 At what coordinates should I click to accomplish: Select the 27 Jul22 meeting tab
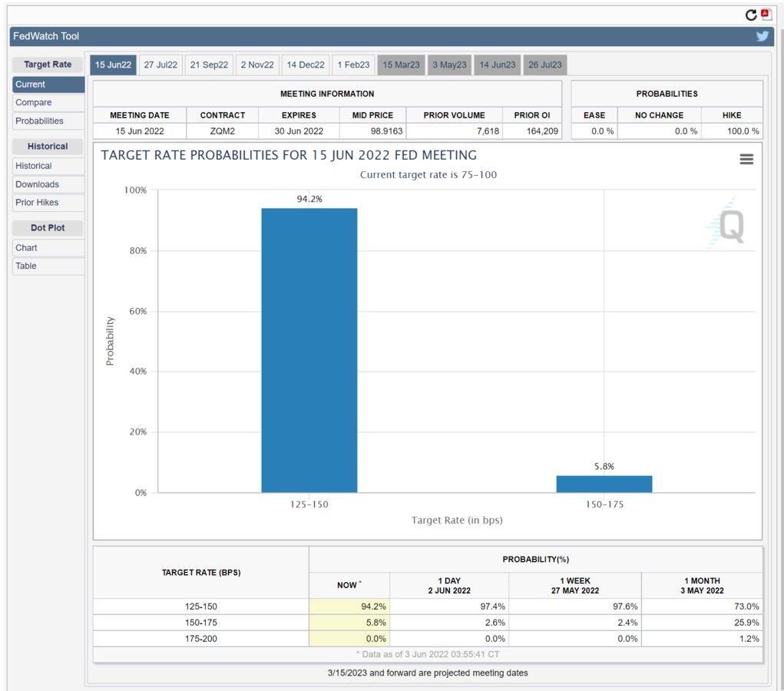point(160,64)
